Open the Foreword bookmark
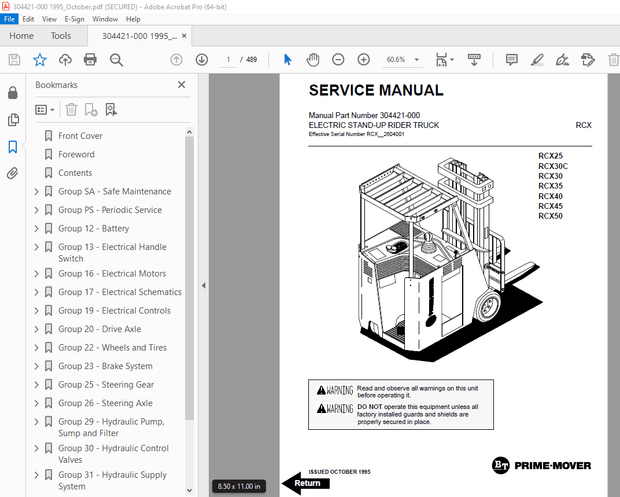The image size is (620, 497). coord(76,155)
